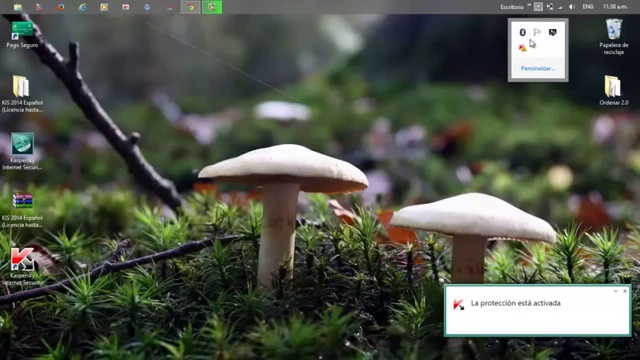Click the Kaspersky tray icon with warning
Screen dimensions: 640x360
click(522, 48)
